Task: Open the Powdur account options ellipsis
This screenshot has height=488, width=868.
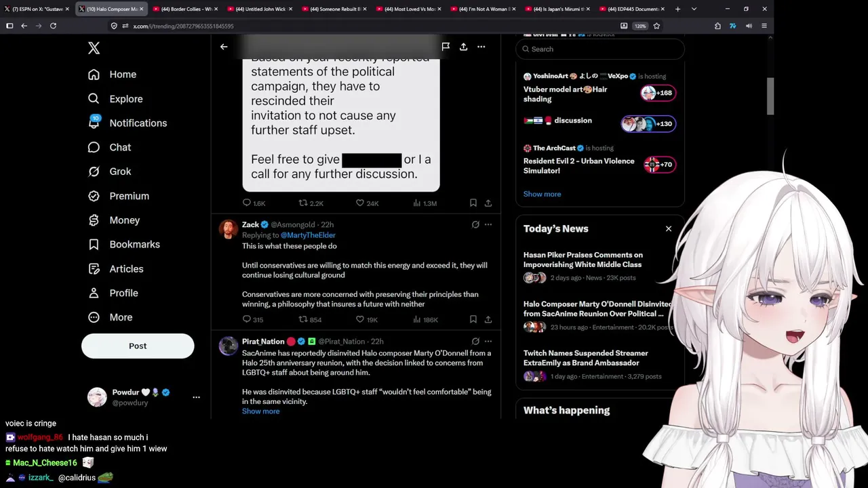Action: point(196,397)
